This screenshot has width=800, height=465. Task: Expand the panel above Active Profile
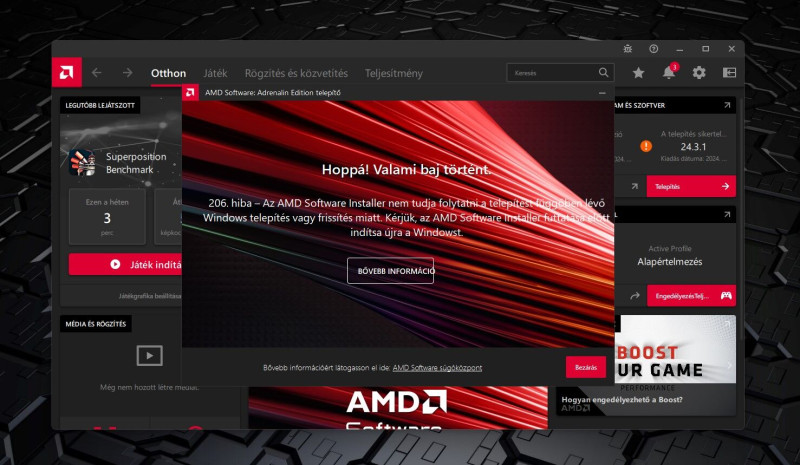pyautogui.click(x=727, y=215)
